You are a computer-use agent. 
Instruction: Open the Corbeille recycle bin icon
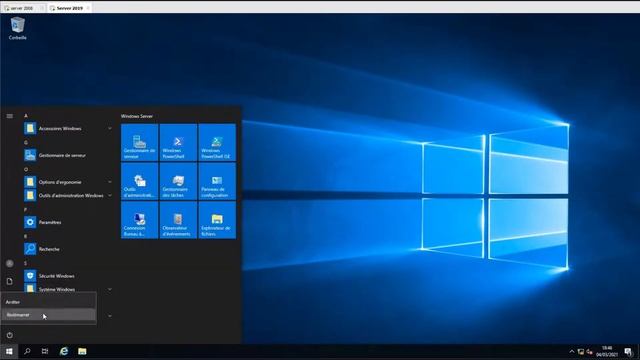[x=18, y=28]
